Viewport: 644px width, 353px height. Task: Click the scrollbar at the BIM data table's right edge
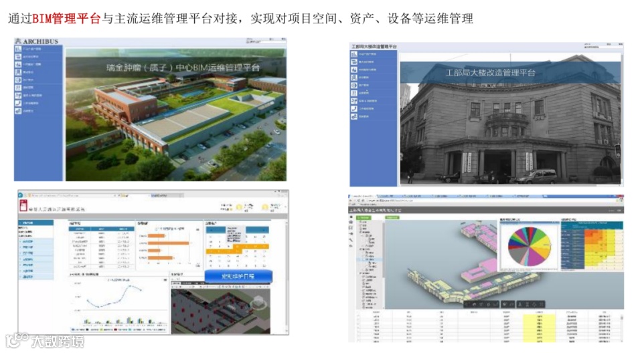click(622, 327)
